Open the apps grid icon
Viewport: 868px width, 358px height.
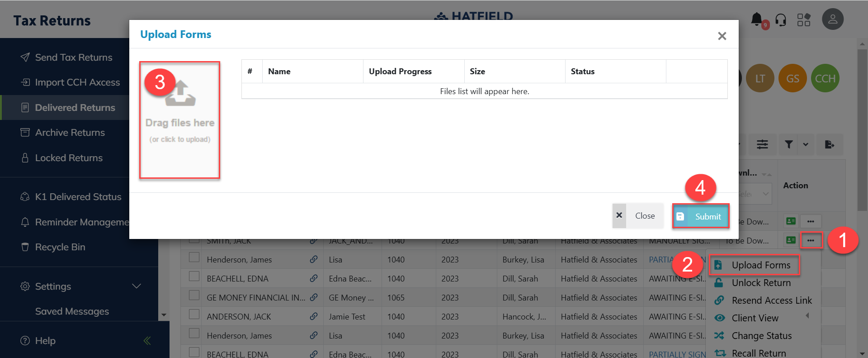click(803, 20)
